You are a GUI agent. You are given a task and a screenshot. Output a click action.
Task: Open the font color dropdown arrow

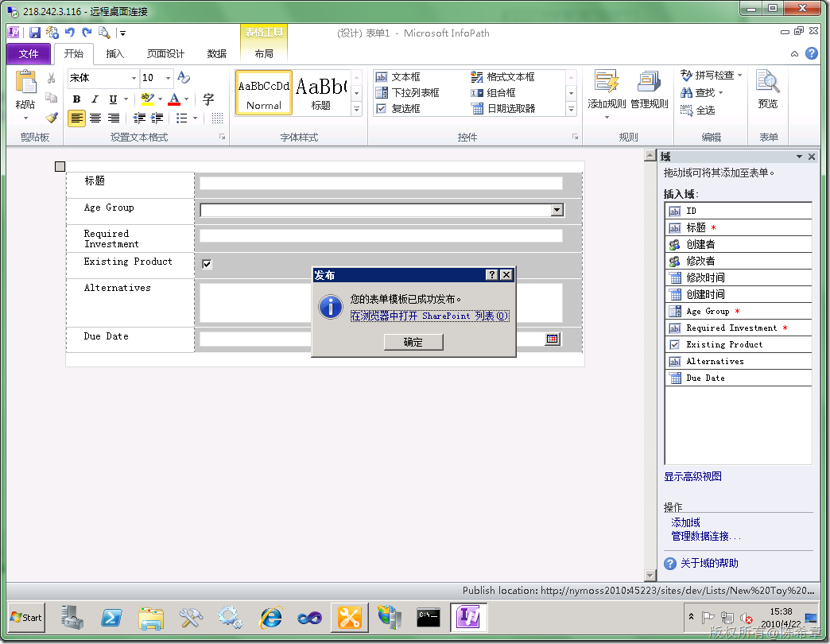pyautogui.click(x=187, y=99)
